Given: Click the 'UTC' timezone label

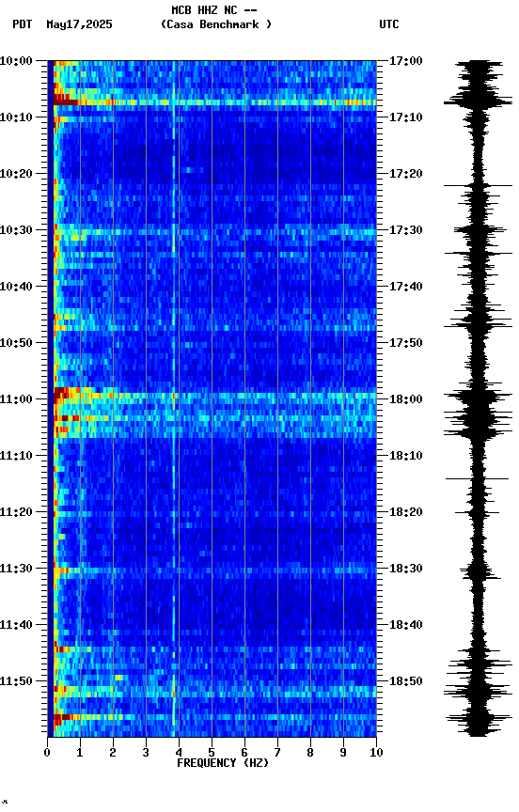Looking at the screenshot, I should [x=389, y=24].
